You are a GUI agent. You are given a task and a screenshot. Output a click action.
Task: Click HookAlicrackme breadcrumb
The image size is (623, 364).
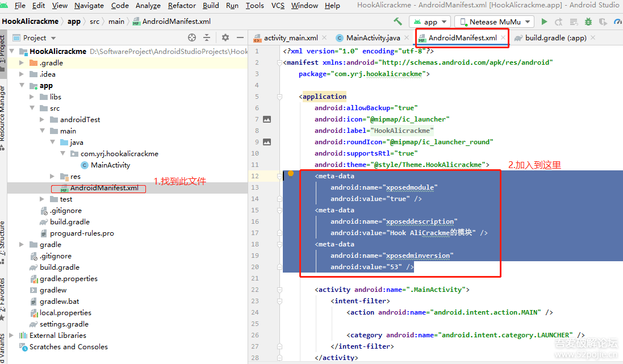click(30, 22)
